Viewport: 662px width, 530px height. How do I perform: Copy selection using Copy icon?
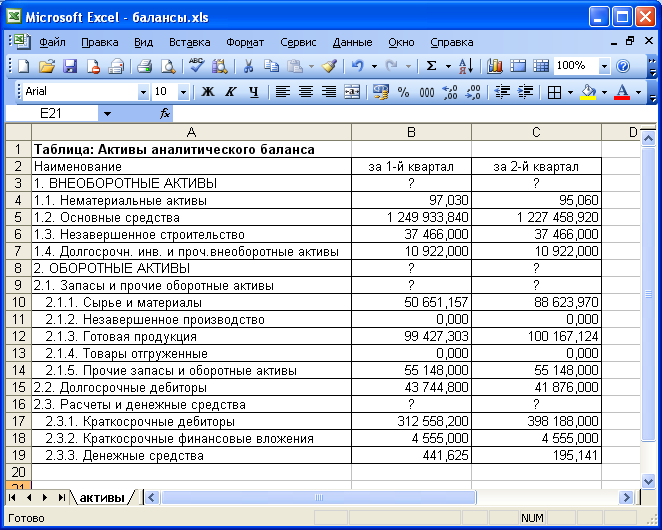[x=271, y=66]
